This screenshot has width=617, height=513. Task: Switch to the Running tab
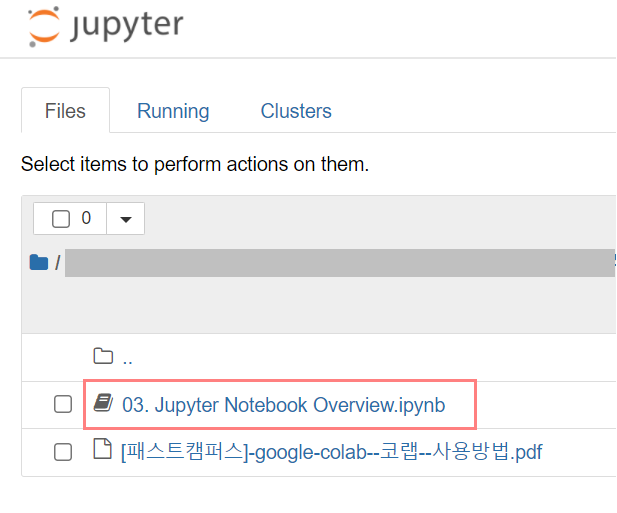[x=173, y=111]
